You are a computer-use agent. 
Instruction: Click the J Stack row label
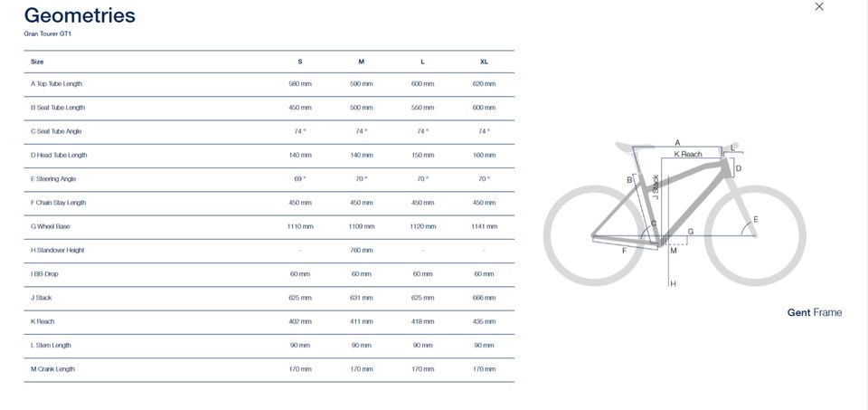coord(41,298)
